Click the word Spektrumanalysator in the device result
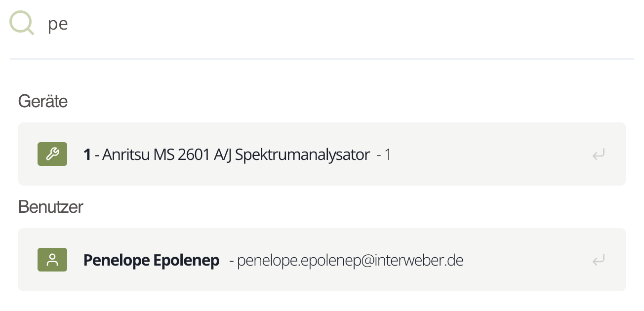The height and width of the screenshot is (311, 644). [302, 155]
